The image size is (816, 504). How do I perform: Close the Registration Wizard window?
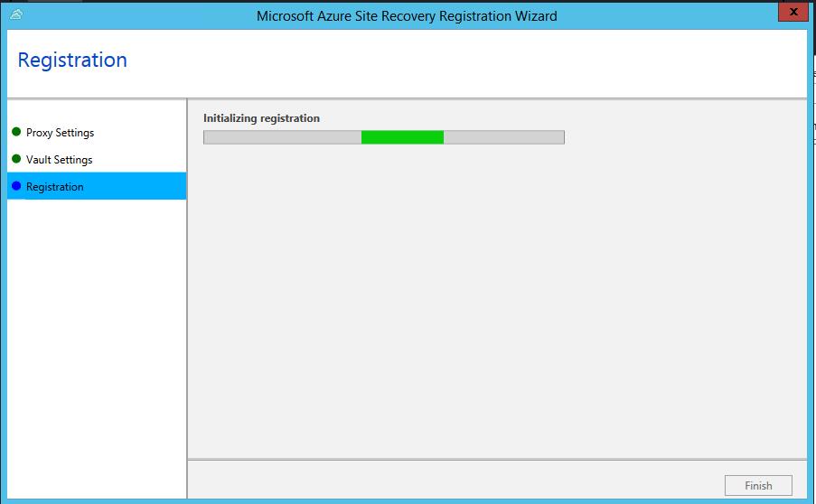pyautogui.click(x=793, y=12)
